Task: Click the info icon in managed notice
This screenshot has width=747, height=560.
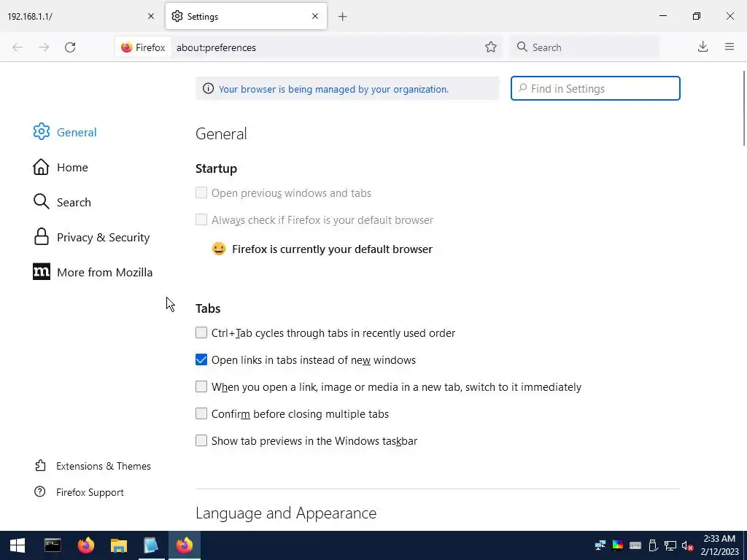Action: (x=208, y=88)
